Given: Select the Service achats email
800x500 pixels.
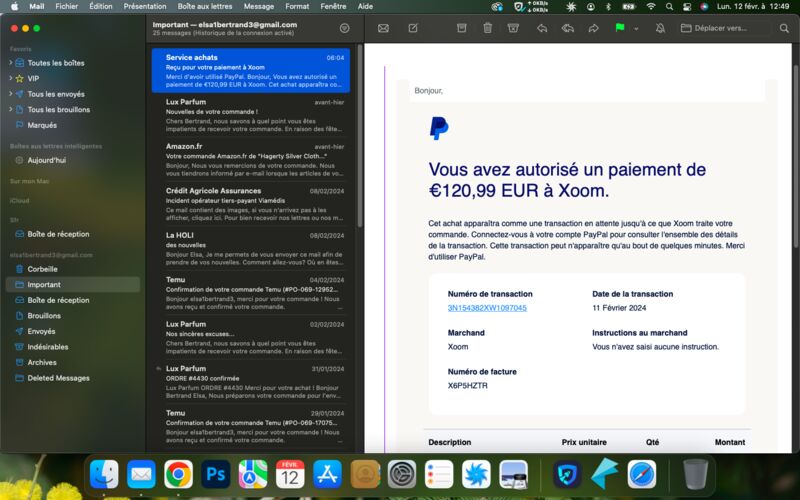Looking at the screenshot, I should click(x=251, y=70).
